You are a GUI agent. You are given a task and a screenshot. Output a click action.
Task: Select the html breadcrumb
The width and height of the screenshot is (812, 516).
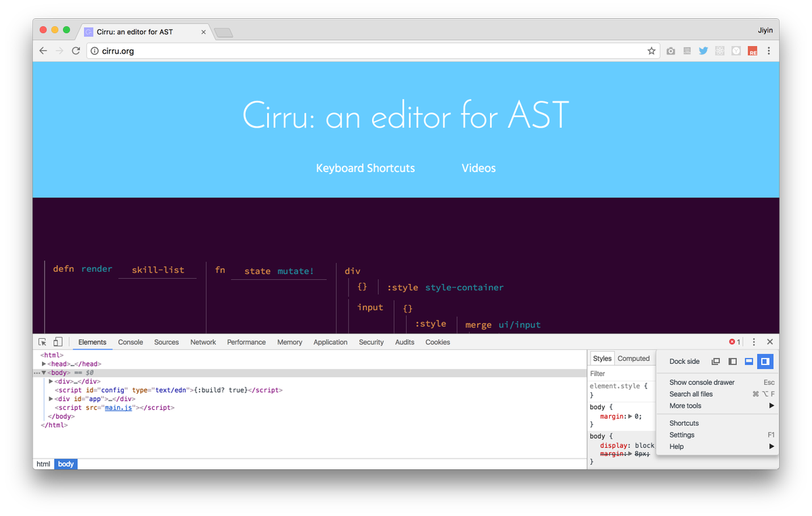pos(43,464)
